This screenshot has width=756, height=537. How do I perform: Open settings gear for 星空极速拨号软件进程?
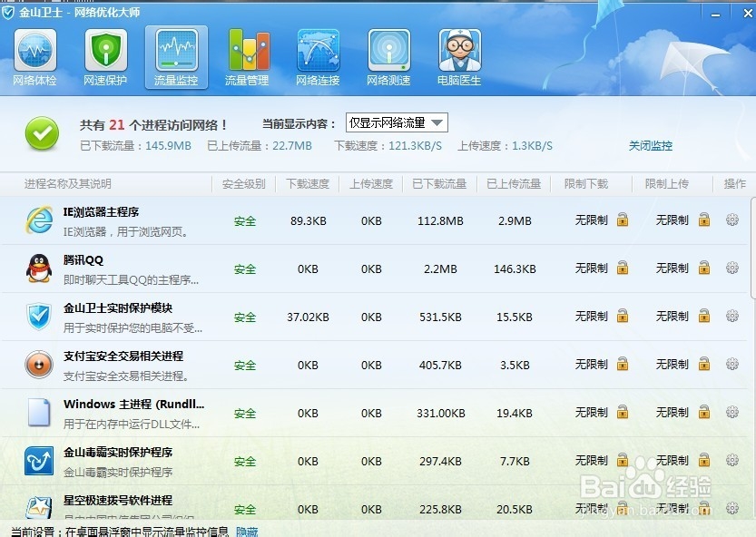[x=731, y=508]
